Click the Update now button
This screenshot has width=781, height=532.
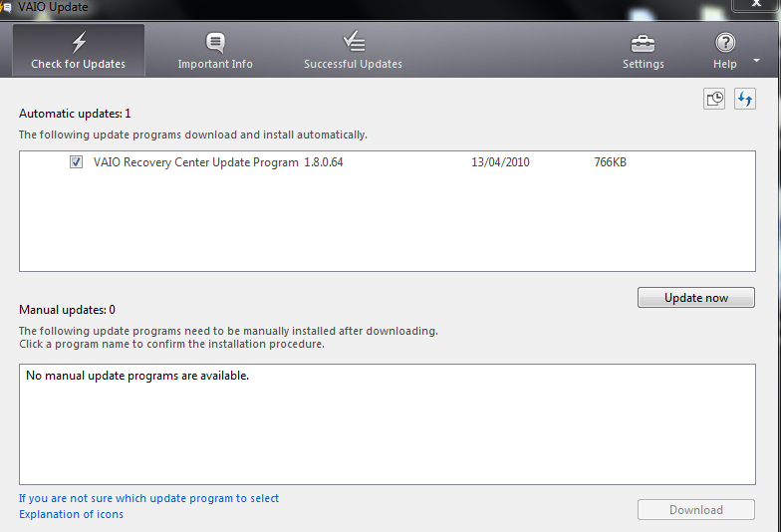point(695,297)
